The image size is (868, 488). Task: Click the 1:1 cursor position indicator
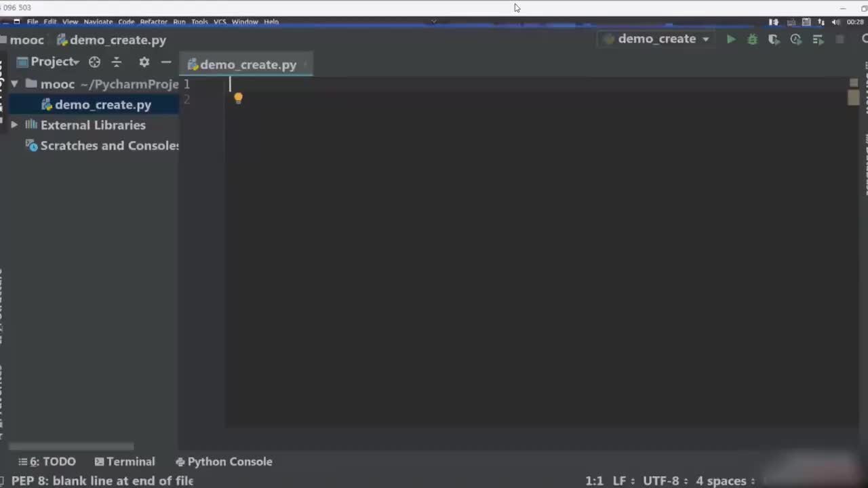point(594,481)
